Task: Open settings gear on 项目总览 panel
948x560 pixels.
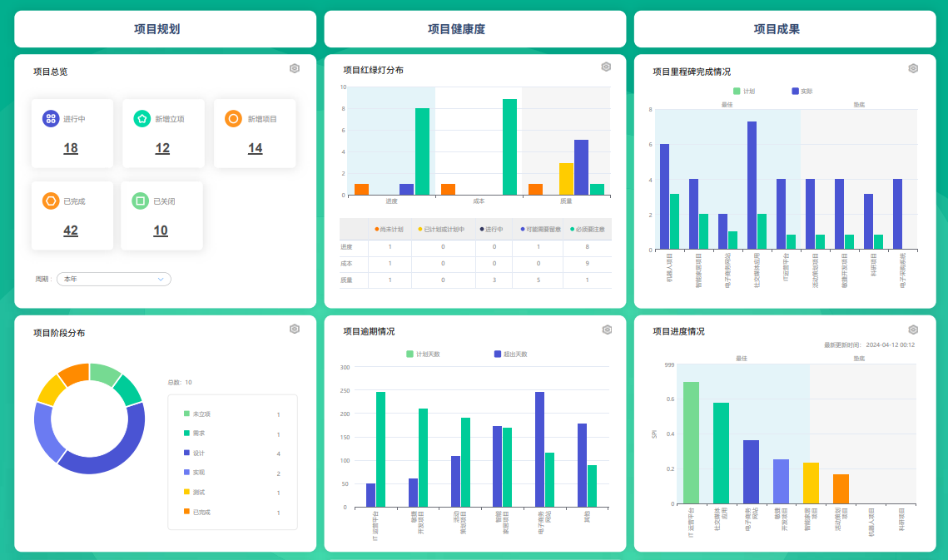Action: click(294, 67)
